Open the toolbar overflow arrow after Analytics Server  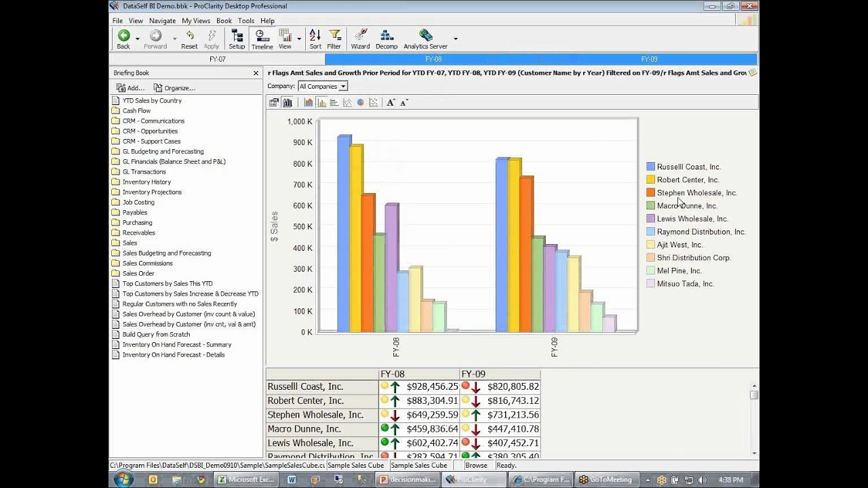455,39
